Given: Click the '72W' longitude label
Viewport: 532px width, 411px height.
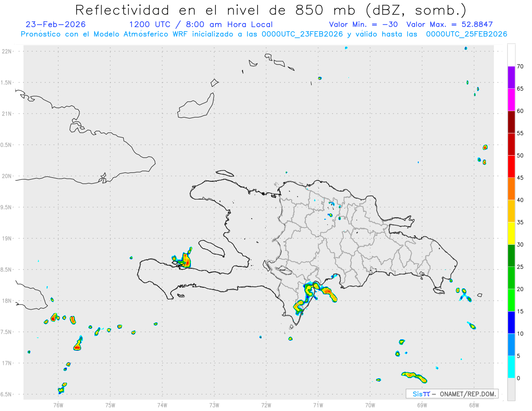Looking at the screenshot, I should [266, 405].
